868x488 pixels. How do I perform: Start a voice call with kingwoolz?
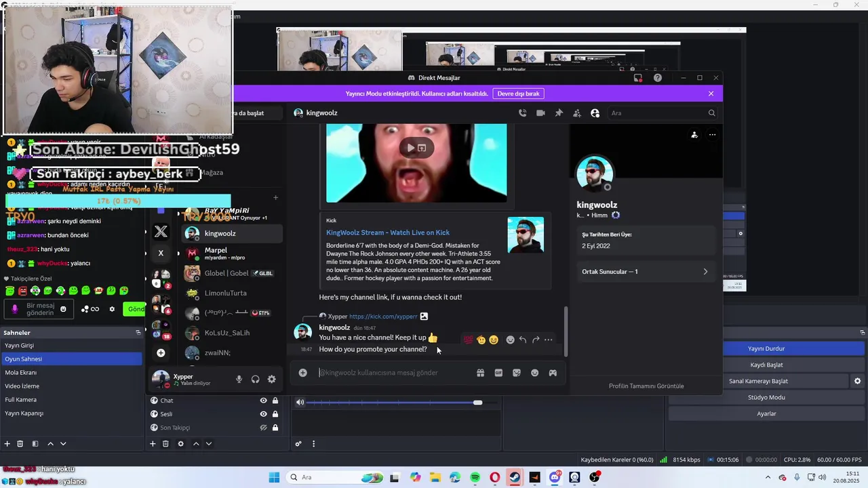click(x=522, y=113)
